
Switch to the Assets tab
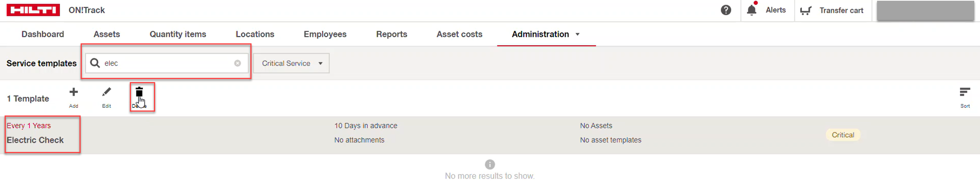(x=107, y=34)
